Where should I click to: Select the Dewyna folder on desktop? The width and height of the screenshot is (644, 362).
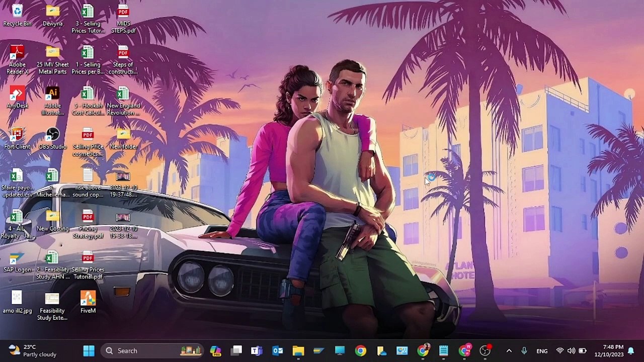[52, 16]
